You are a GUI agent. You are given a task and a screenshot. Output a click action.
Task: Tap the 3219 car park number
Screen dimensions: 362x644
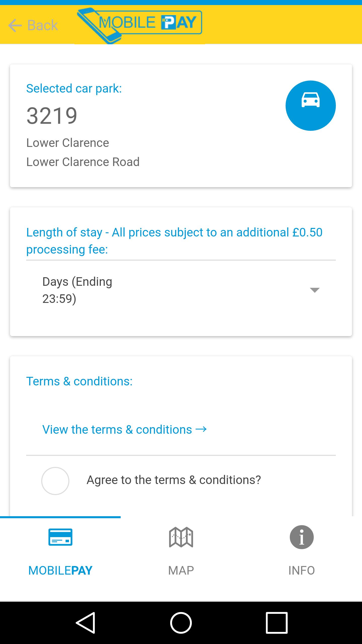click(52, 116)
